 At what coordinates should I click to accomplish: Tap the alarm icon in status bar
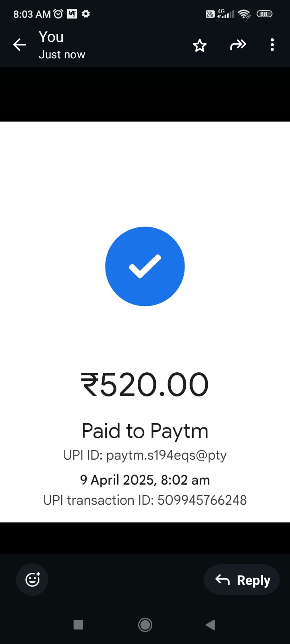tap(58, 14)
